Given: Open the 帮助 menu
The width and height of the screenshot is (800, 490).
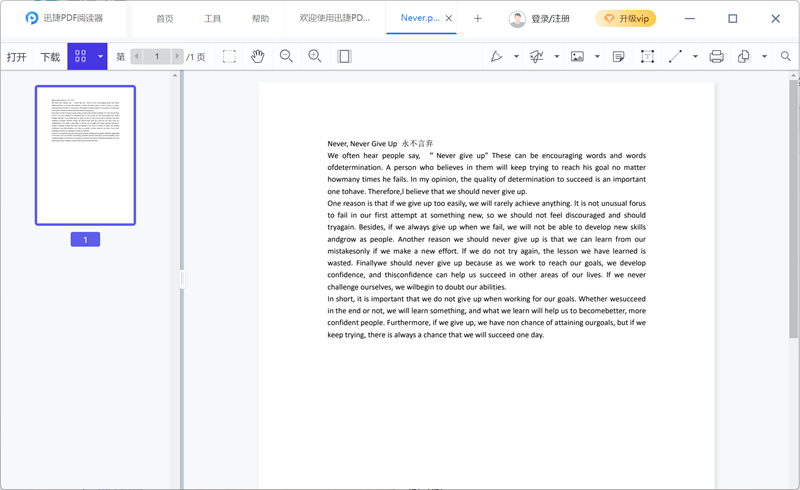Looking at the screenshot, I should tap(260, 19).
